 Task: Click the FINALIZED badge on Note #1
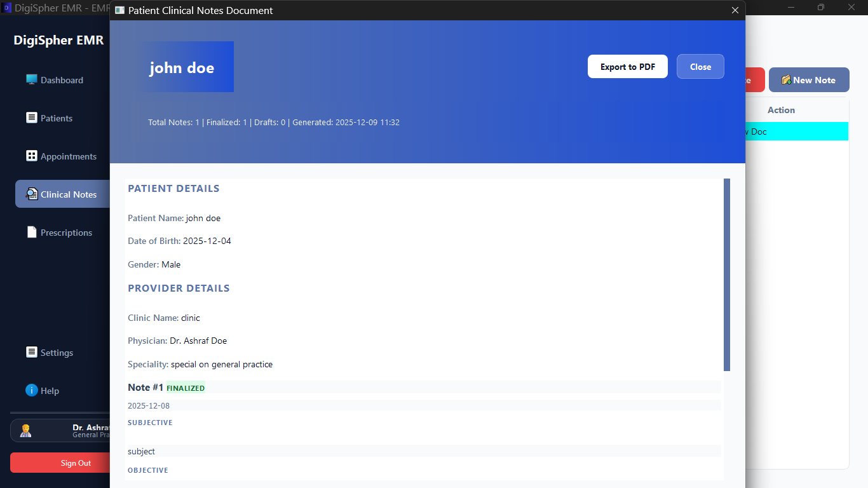coord(186,388)
